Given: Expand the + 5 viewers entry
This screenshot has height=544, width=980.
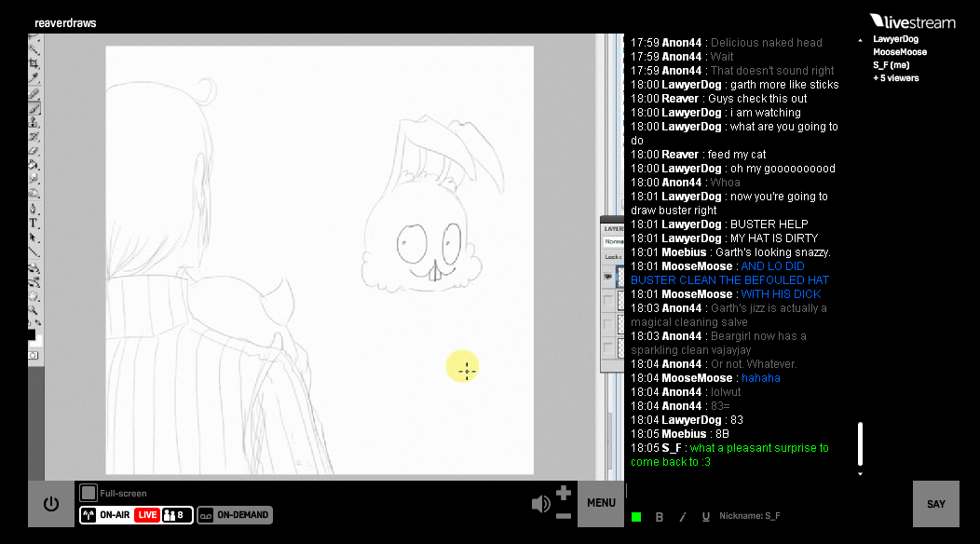Looking at the screenshot, I should (895, 78).
